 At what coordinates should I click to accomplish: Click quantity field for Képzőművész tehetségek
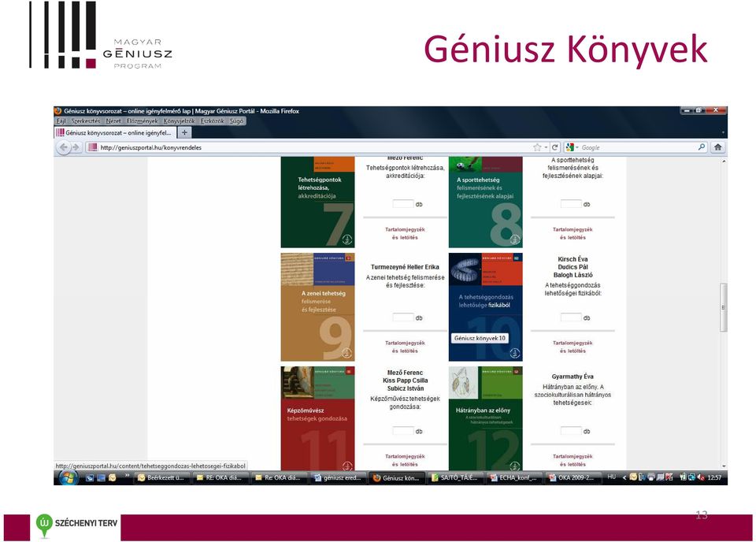pyautogui.click(x=403, y=431)
